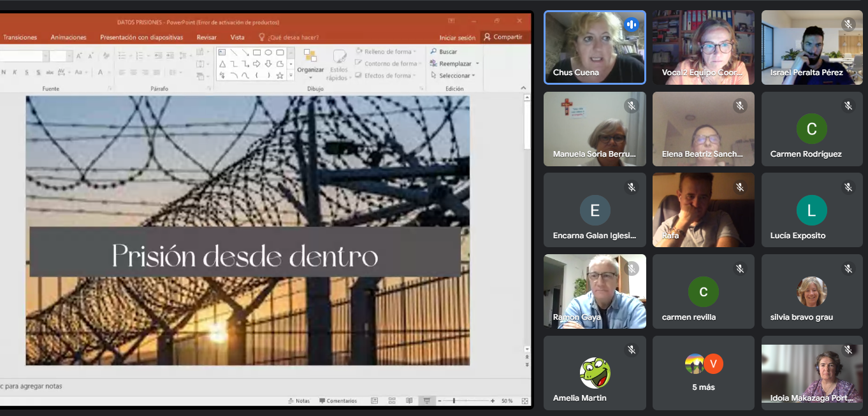
Task: Expand the Seleccionar dropdown
Action: [x=454, y=76]
